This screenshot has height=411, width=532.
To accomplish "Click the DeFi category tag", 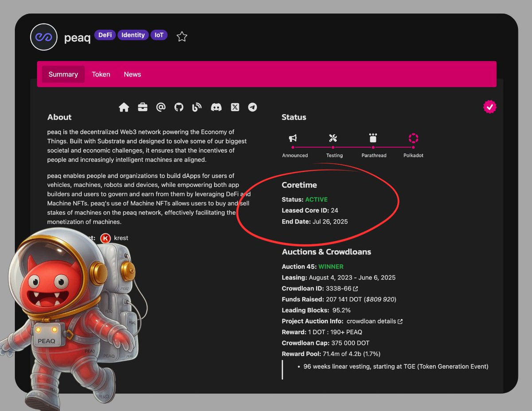I will pyautogui.click(x=105, y=35).
